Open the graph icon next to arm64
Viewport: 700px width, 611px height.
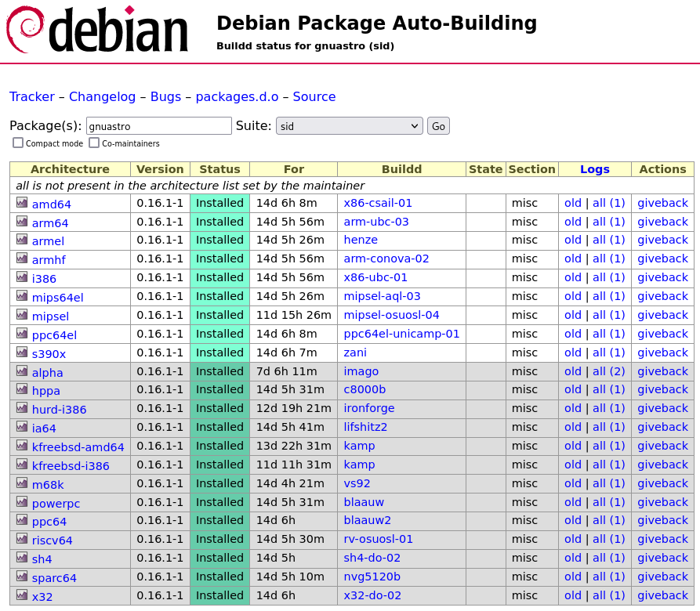tap(22, 222)
